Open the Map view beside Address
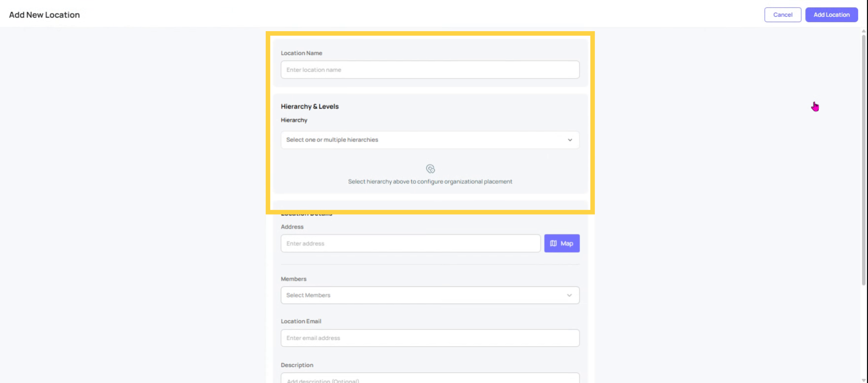The image size is (868, 383). click(x=561, y=243)
